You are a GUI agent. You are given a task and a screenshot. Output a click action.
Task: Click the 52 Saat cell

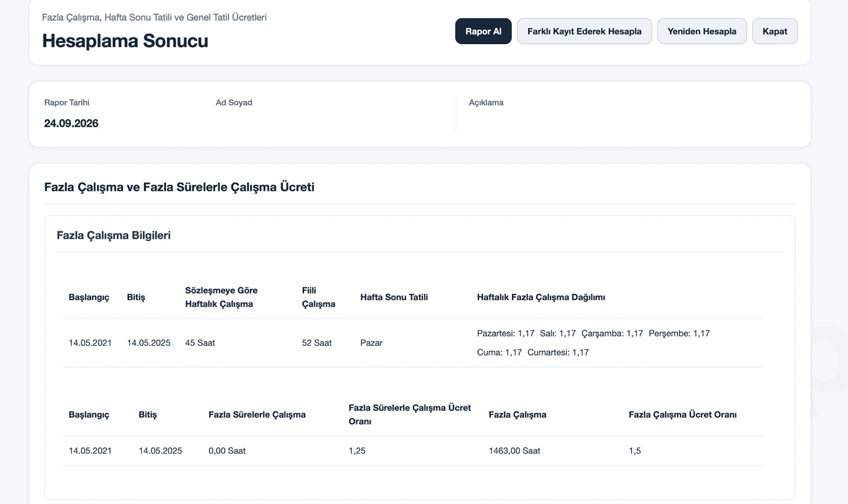click(317, 343)
